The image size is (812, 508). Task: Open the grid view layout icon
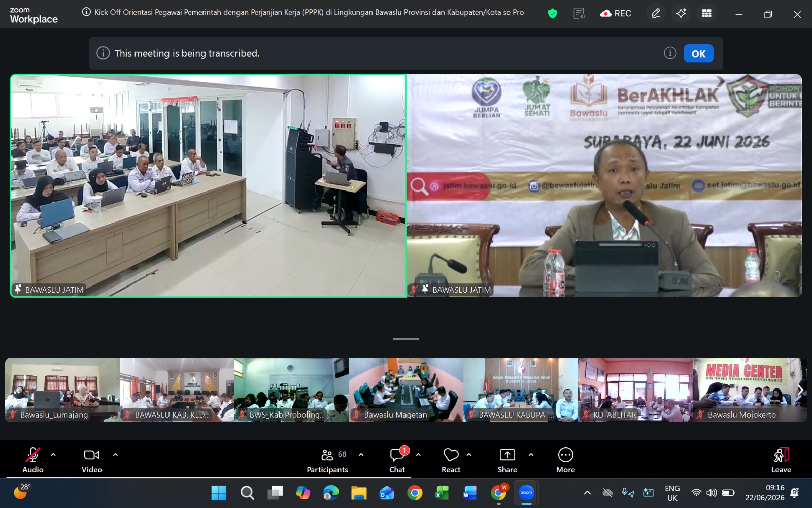click(706, 14)
